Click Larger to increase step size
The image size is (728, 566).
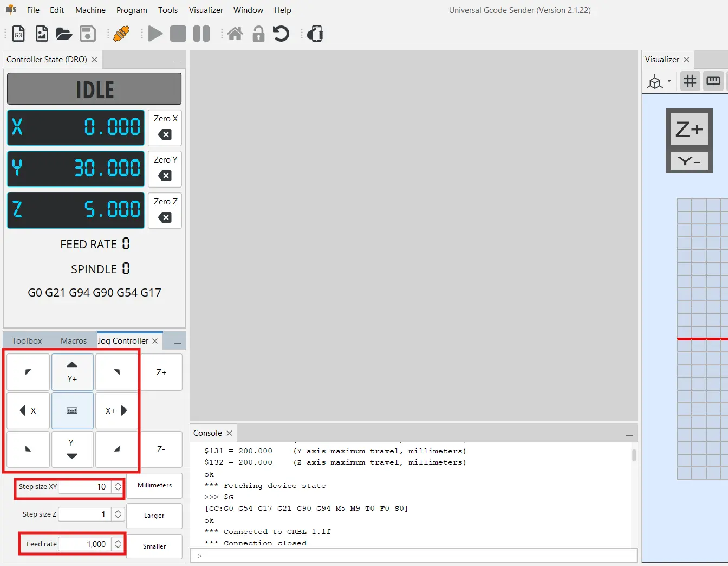click(154, 516)
